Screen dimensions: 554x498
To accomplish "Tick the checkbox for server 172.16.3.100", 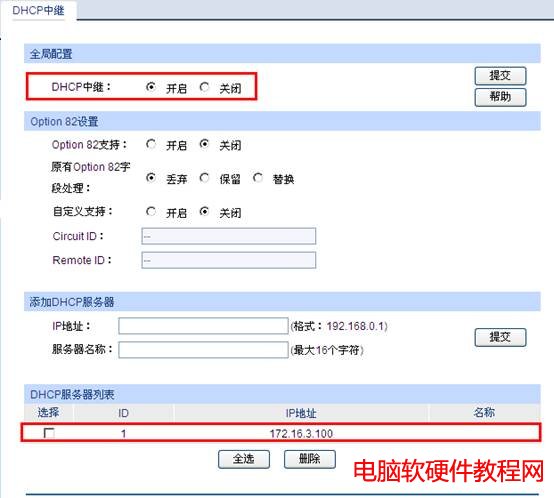I will click(x=49, y=433).
